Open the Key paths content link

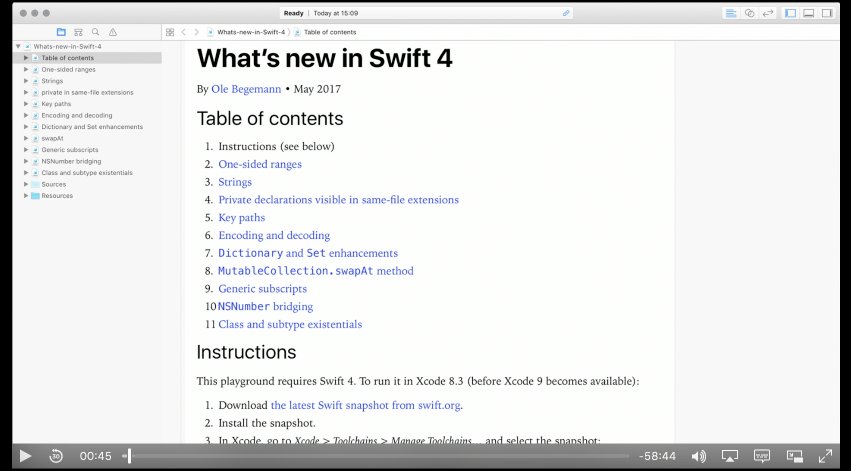click(242, 218)
